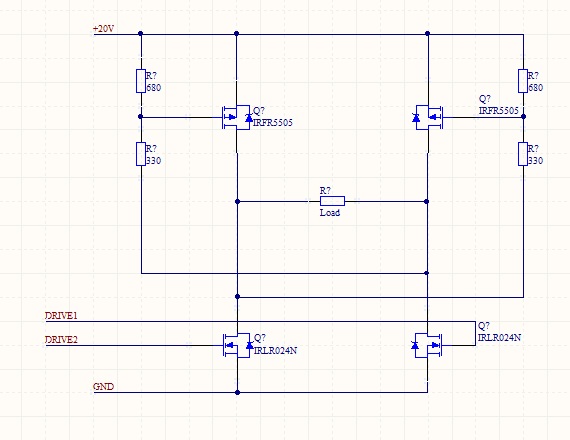Select the right IRLR024N MOSFET symbol

click(428, 345)
